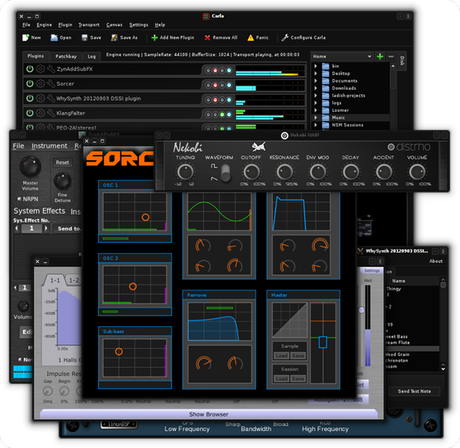
Task: Expand the Desktop folder in file tree
Action: [x=315, y=73]
